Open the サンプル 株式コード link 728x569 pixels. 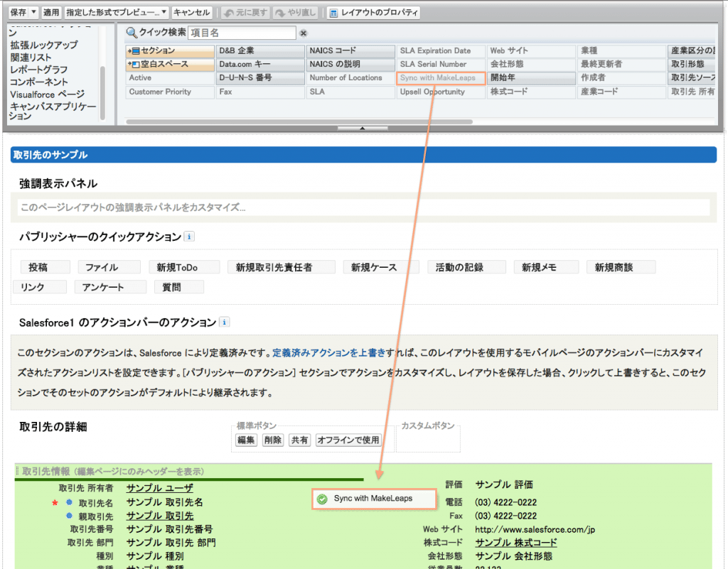coord(516,542)
